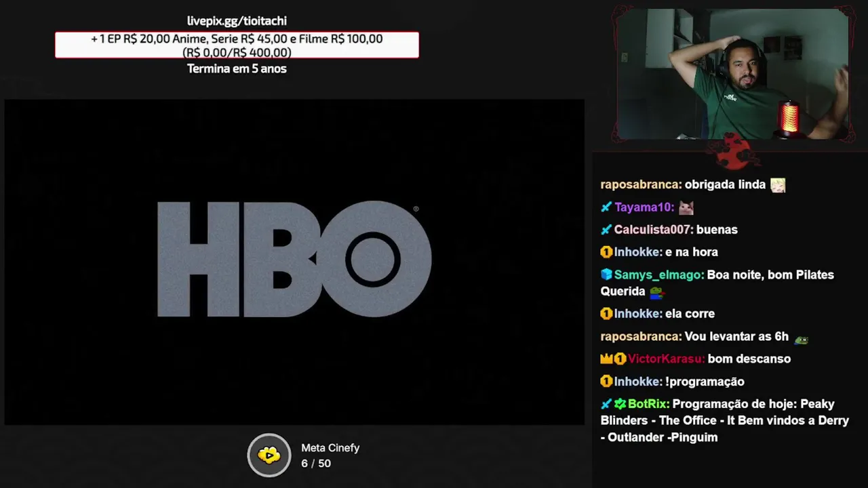The width and height of the screenshot is (868, 488).
Task: Click the cat emote in Tayama10's message
Action: tap(686, 207)
